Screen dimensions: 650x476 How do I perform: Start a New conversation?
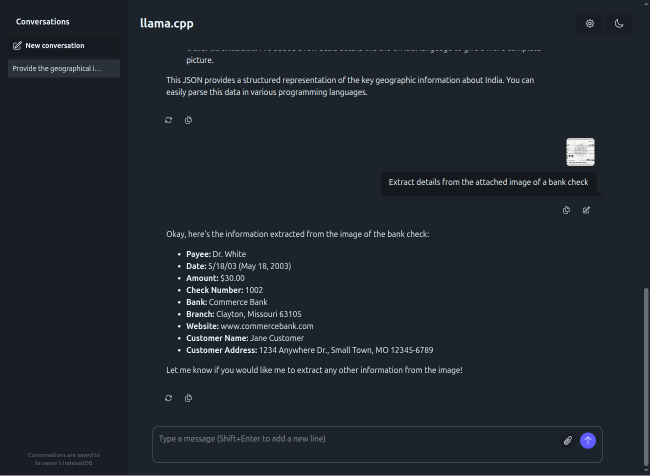click(x=63, y=46)
